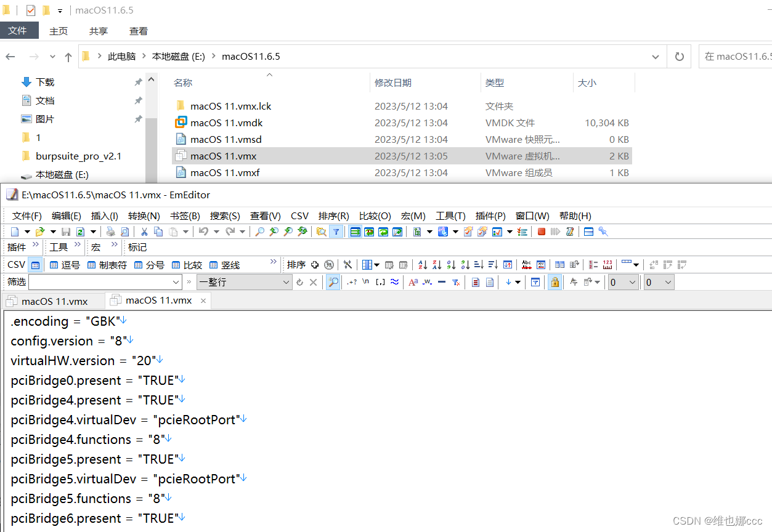Viewport: 772px width, 532px height.
Task: Click the 逗号 CSV mode button
Action: 65,265
